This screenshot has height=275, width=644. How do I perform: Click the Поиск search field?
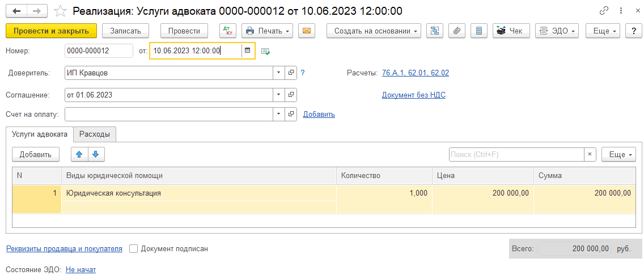[x=516, y=154]
